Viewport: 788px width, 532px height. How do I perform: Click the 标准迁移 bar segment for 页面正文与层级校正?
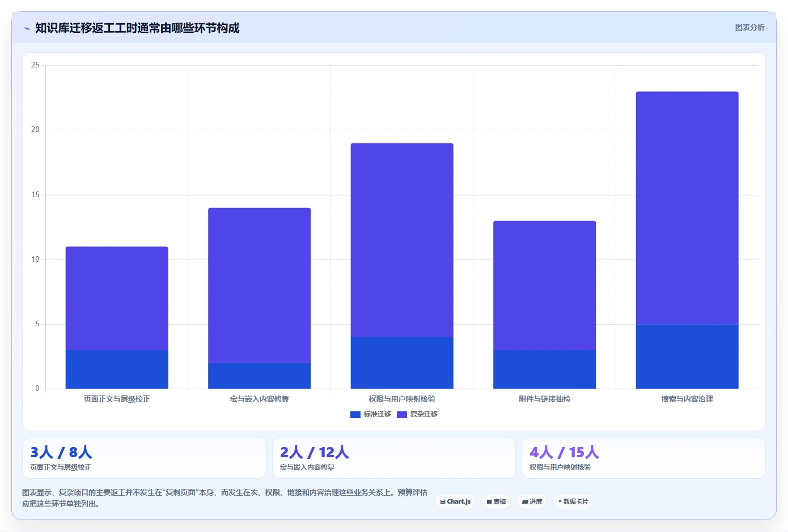pyautogui.click(x=117, y=369)
